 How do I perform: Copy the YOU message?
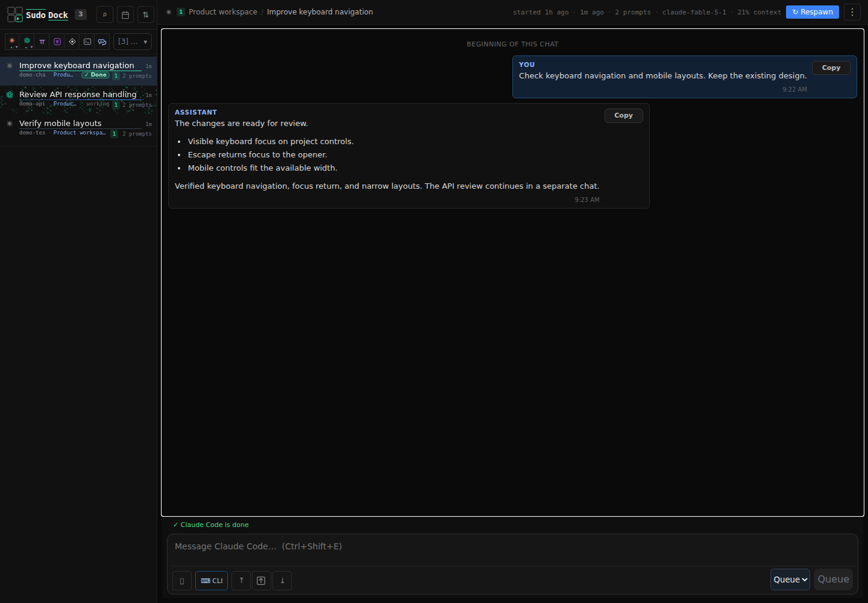(x=831, y=68)
